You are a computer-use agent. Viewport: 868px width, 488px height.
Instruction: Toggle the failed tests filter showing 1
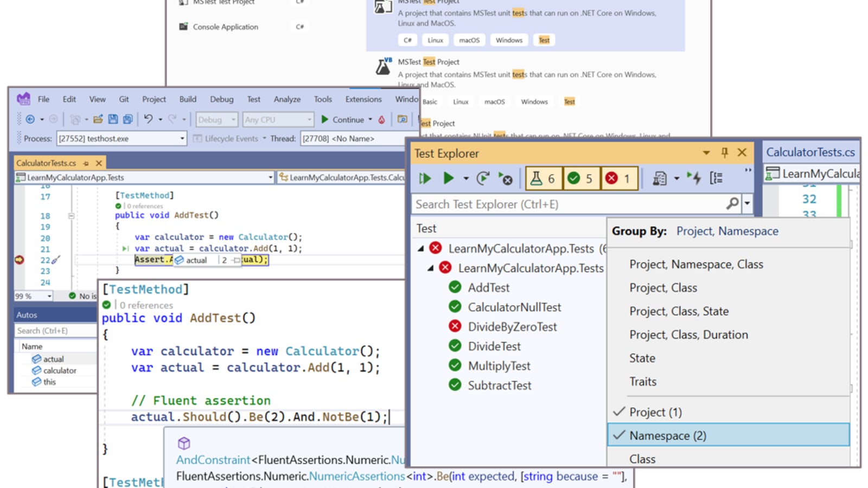(x=619, y=178)
